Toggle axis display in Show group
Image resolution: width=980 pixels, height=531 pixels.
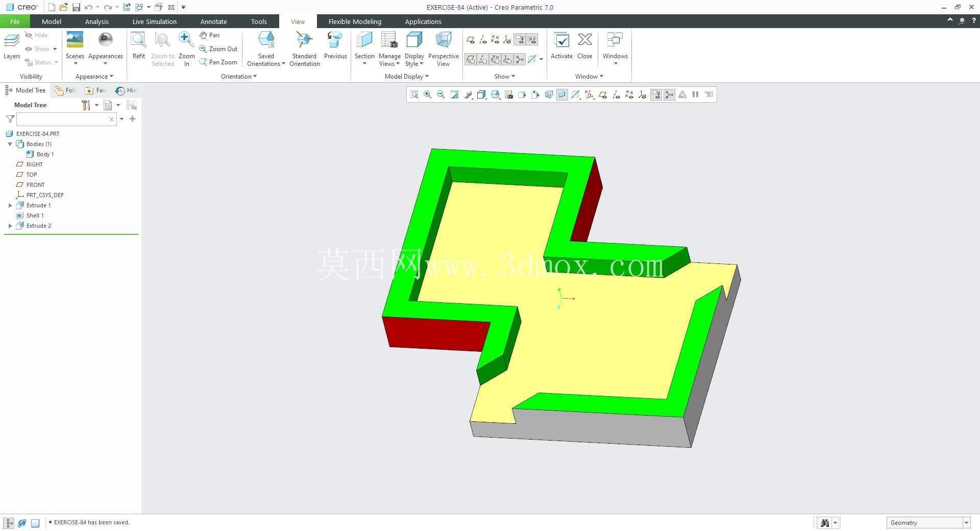click(483, 39)
